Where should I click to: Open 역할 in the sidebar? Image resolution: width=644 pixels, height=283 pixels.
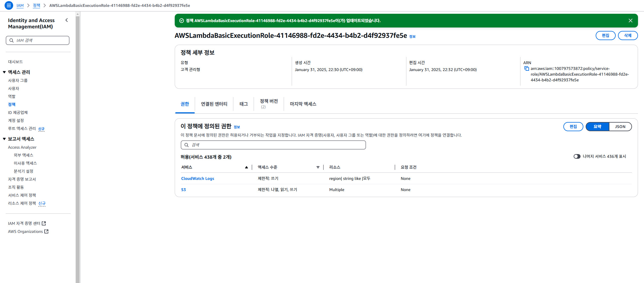coord(12,97)
